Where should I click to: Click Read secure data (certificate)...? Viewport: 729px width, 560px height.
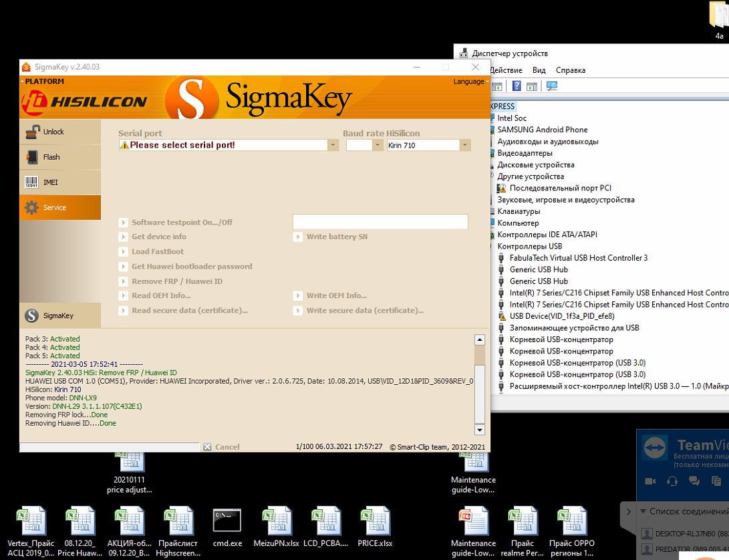click(184, 310)
